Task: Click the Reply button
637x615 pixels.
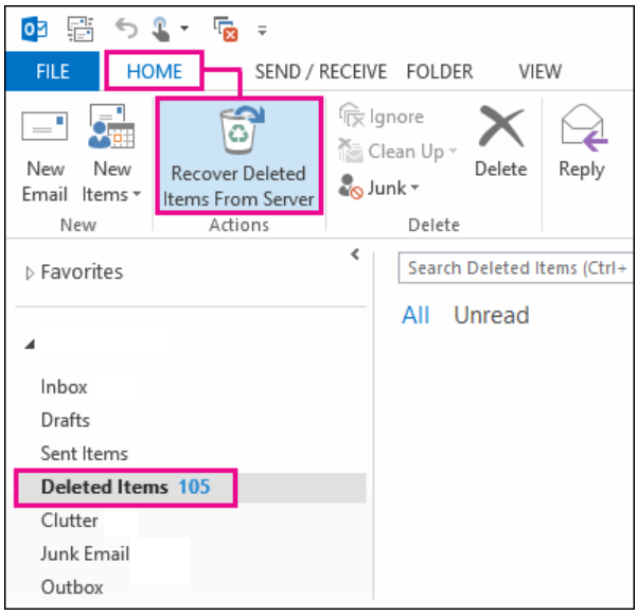Action: 583,142
